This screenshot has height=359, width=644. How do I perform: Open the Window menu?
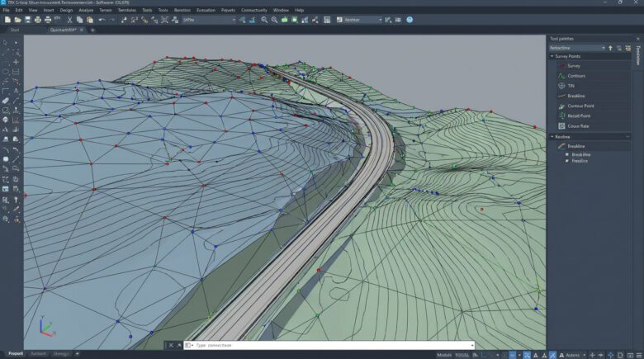[x=281, y=10]
